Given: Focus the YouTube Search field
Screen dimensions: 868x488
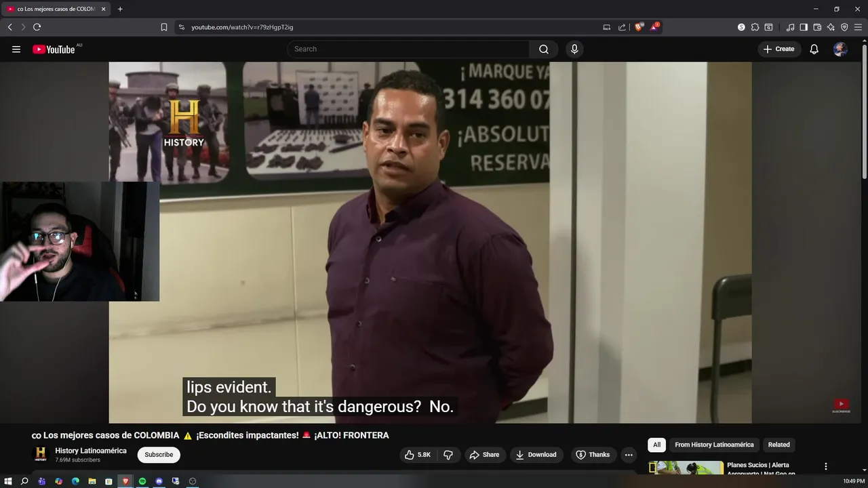Looking at the screenshot, I should pyautogui.click(x=408, y=49).
